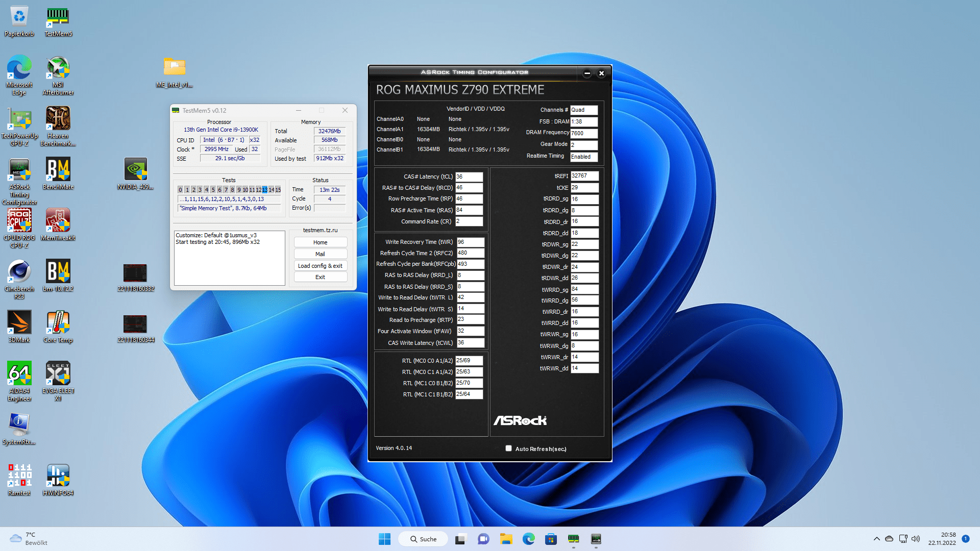
Task: Launch the 3DMark desktop shortcut
Action: [x=19, y=327]
